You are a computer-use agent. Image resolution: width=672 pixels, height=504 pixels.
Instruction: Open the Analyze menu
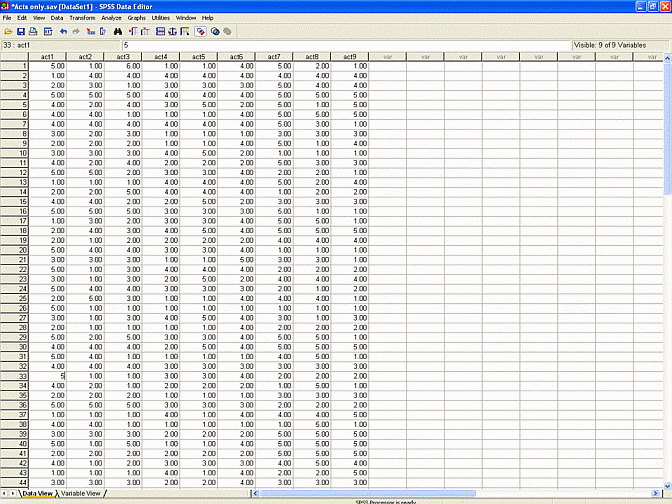pyautogui.click(x=111, y=18)
